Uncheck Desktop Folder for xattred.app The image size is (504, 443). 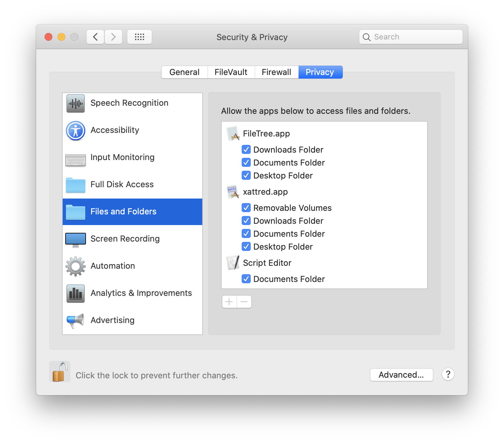tap(246, 246)
